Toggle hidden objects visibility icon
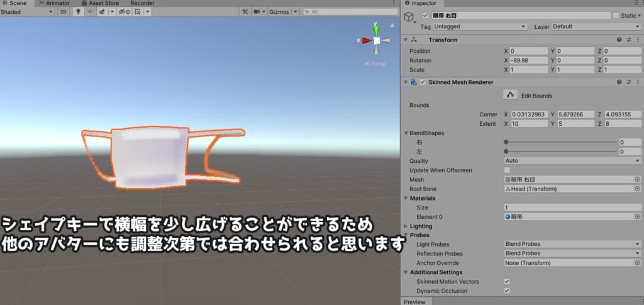644x305 pixels. point(124,12)
